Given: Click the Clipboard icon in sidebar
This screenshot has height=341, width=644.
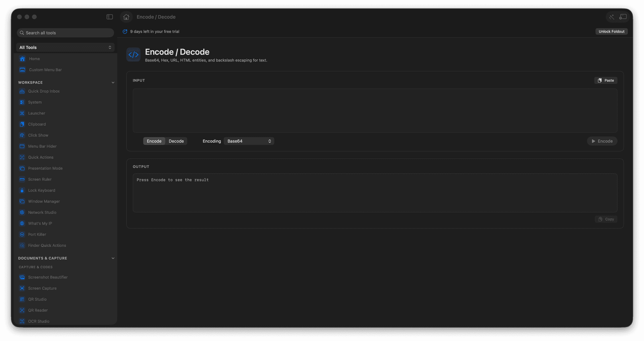Looking at the screenshot, I should [x=22, y=124].
